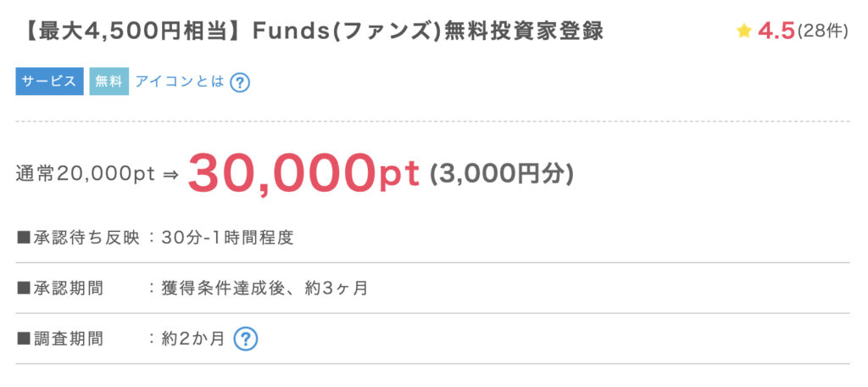Viewport: 868px width, 387px height.
Task: Click the red 4.5 rating score
Action: coord(776,31)
